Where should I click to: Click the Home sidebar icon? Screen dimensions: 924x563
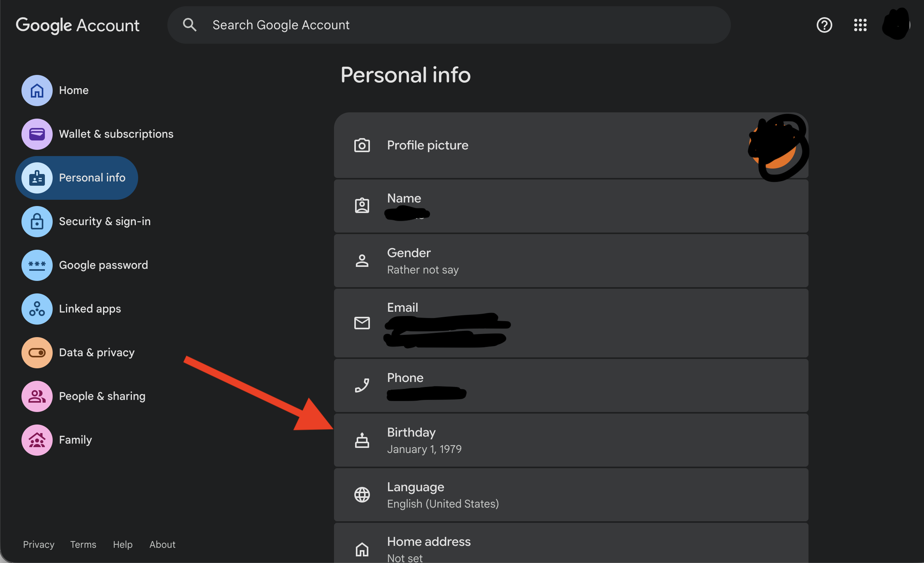pyautogui.click(x=37, y=91)
